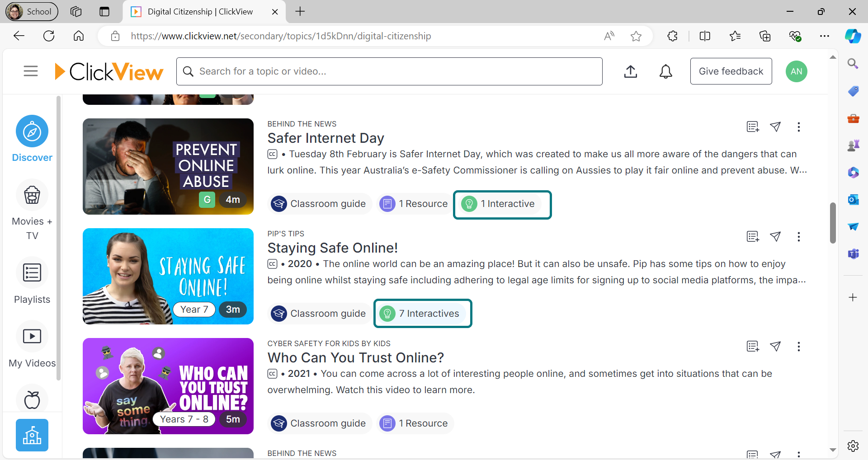Add Safer Internet Day to playlist
The width and height of the screenshot is (868, 460).
[753, 127]
